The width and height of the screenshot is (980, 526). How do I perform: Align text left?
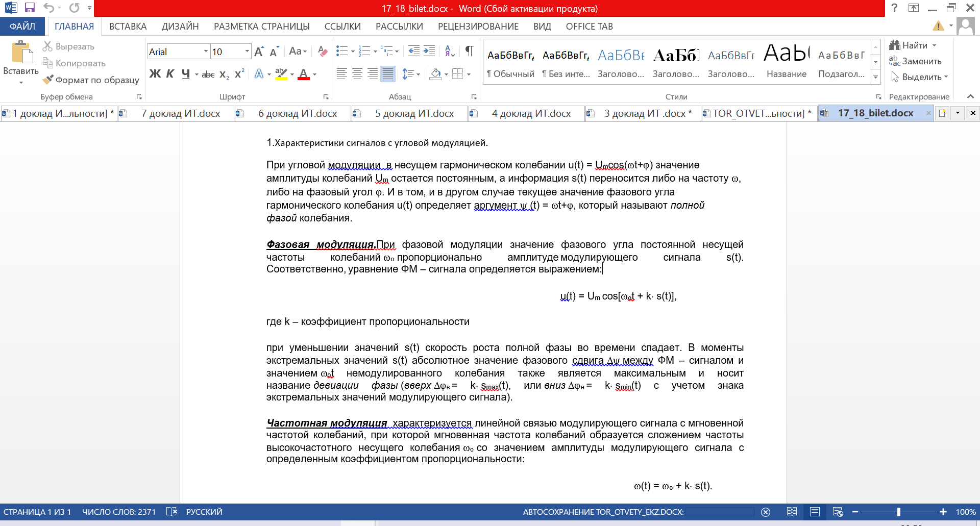(x=342, y=74)
